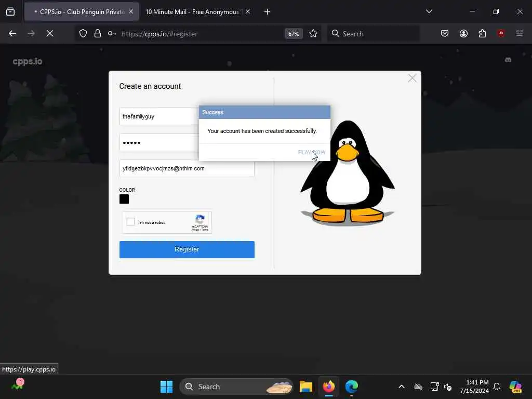
Task: Switch to CPPS.io Club Penguin tab
Action: [81, 12]
